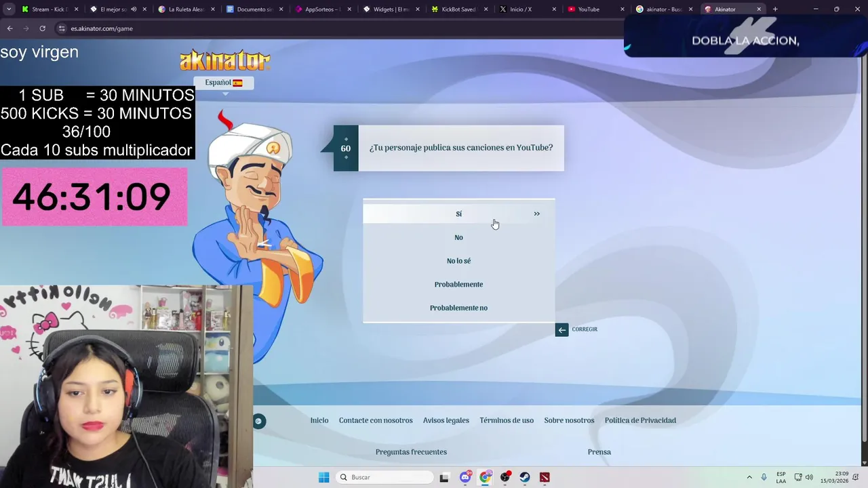Switch to the 'Stream - Kick' tab
Viewport: 868px width, 488px height.
50,9
